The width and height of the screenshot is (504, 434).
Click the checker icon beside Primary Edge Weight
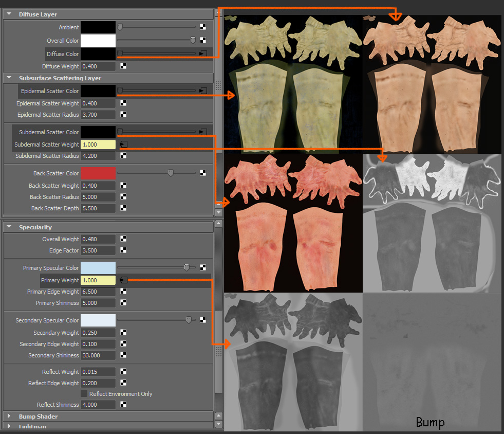tap(123, 291)
